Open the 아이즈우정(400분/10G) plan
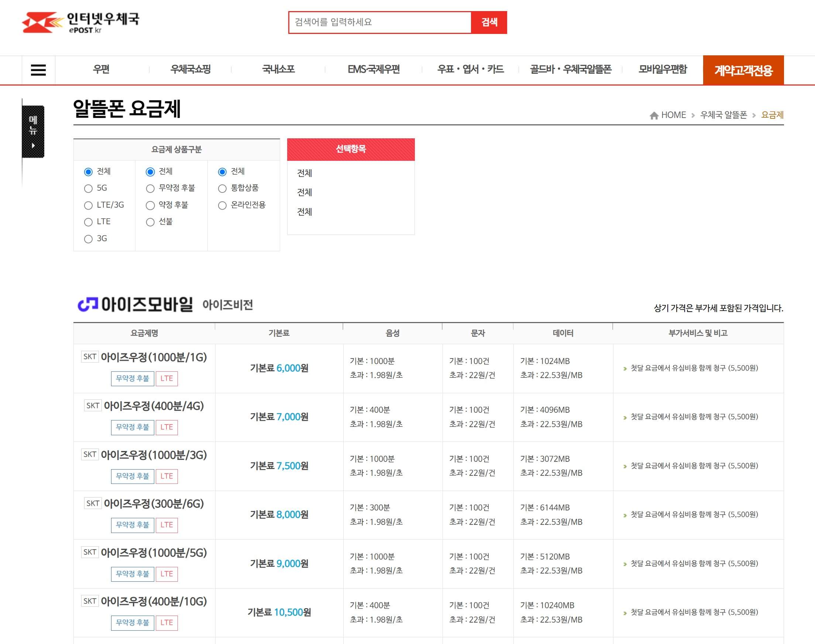 (154, 601)
